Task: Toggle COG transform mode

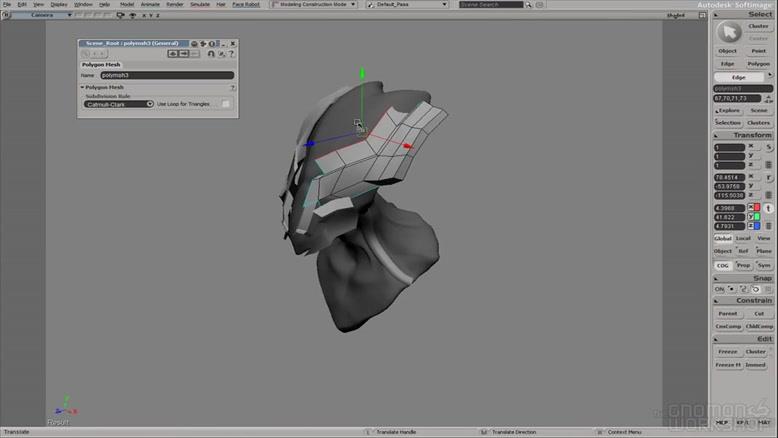Action: [722, 265]
